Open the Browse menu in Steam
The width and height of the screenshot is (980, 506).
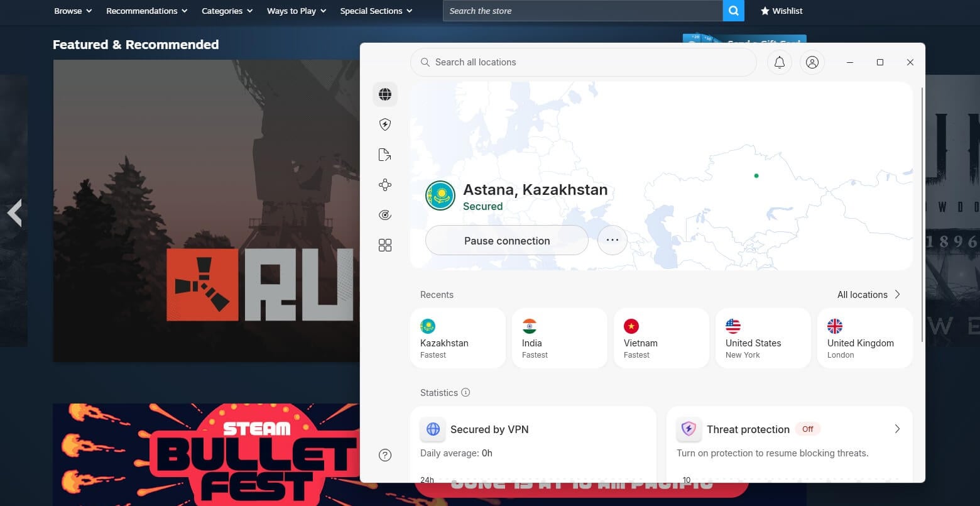click(73, 11)
